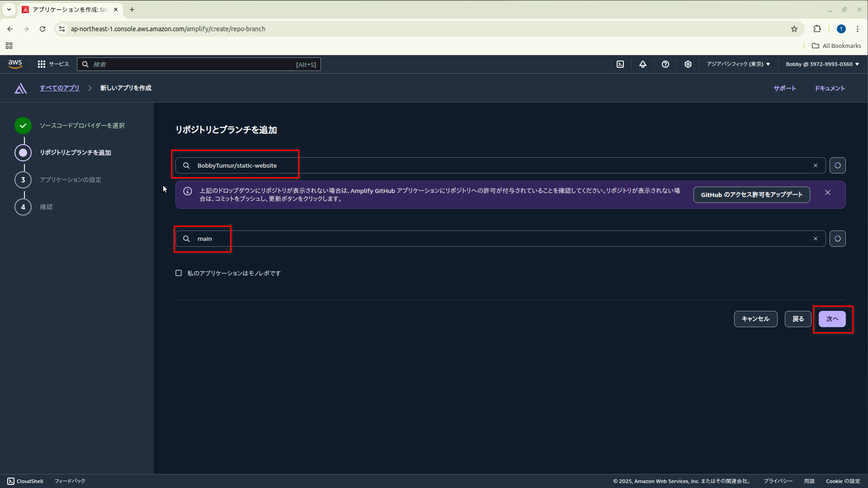This screenshot has width=868, height=488.
Task: Expand the アジアパシフィック (東京) region selector
Action: coord(738,64)
